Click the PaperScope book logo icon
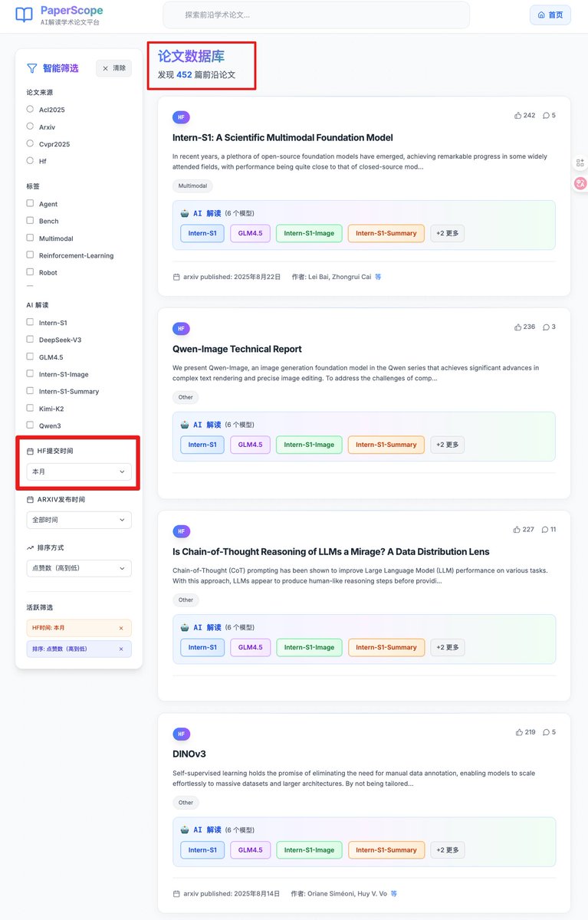Screen dimensions: 588x920 [x=25, y=15]
